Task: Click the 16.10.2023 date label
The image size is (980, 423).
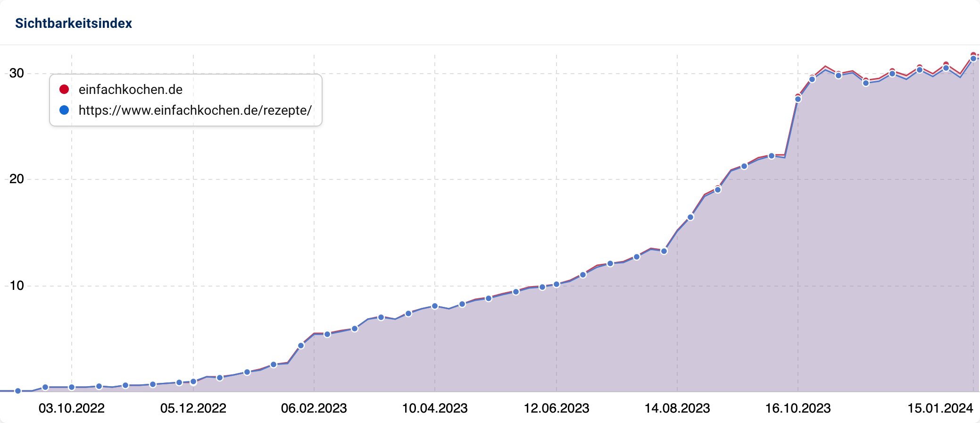Action: tap(798, 408)
